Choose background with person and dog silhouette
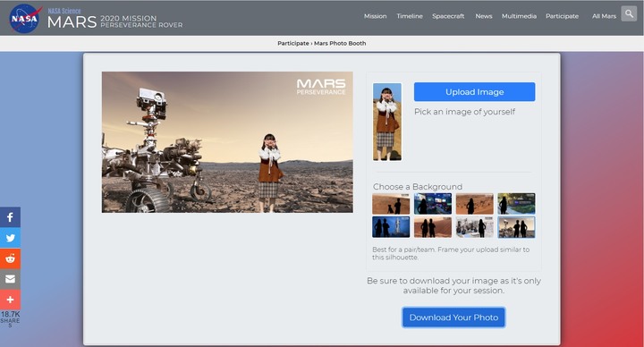 click(391, 204)
